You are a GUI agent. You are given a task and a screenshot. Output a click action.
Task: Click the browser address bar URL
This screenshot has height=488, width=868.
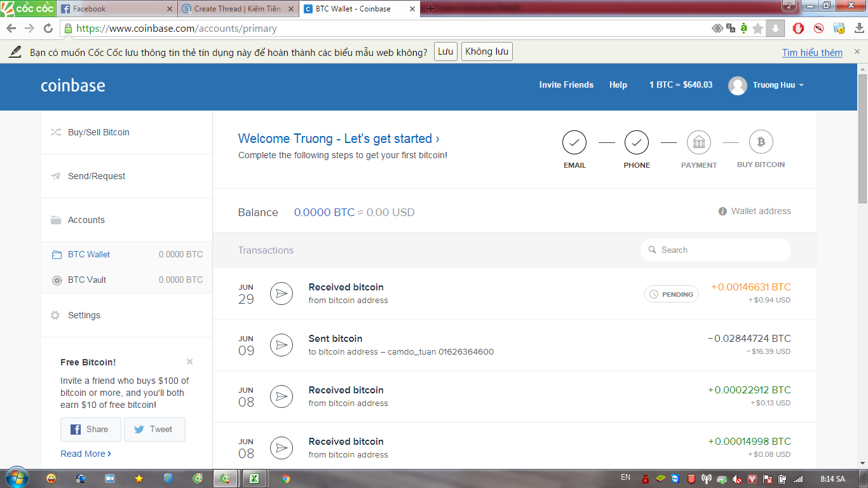click(177, 29)
